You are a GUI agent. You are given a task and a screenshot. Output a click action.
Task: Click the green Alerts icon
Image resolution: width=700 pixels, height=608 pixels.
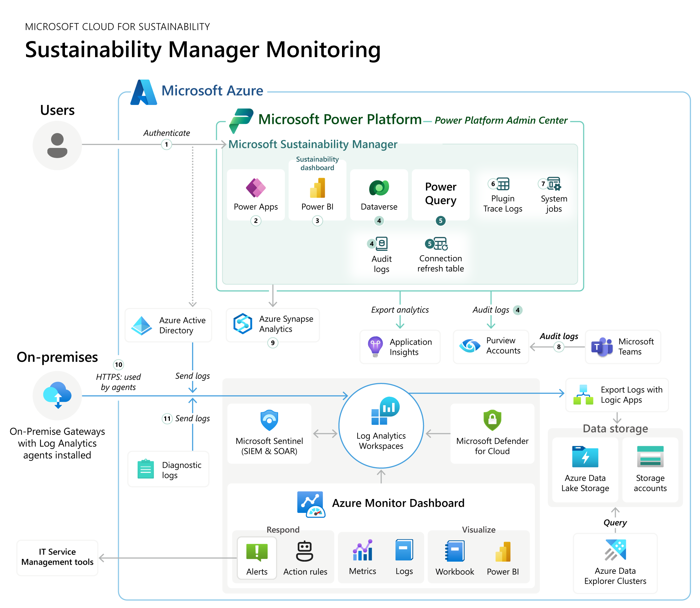[x=256, y=551]
